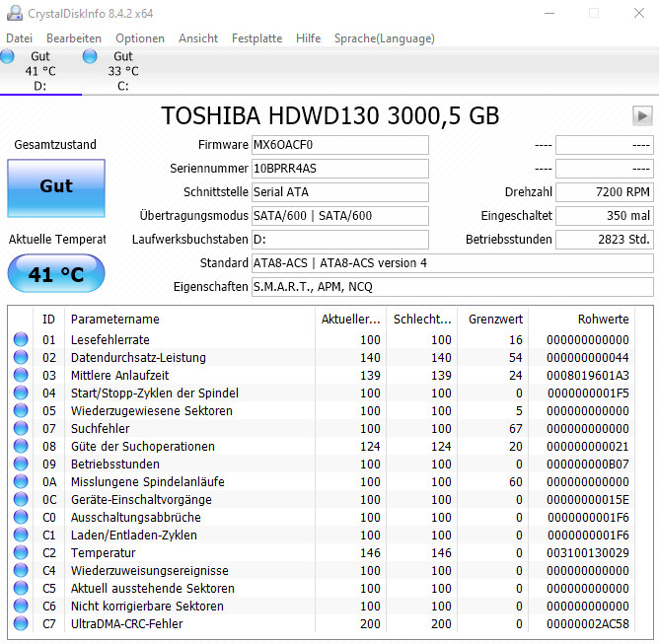
Task: Click status orb for Suchfehler row
Action: (x=21, y=428)
